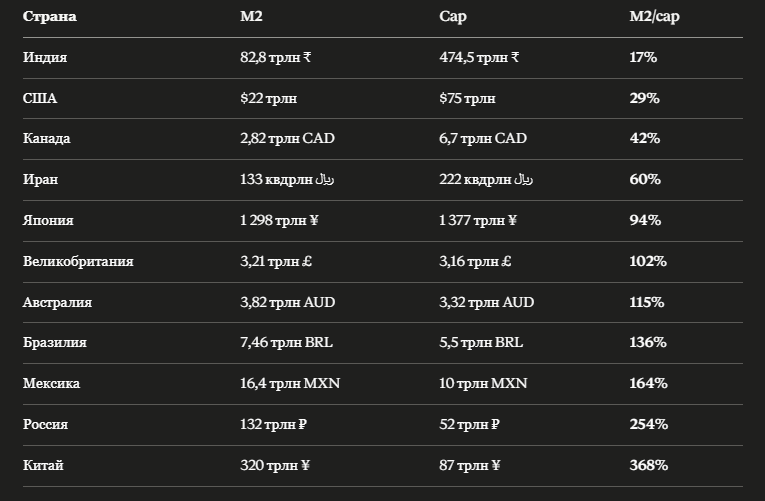This screenshot has height=501, width=765.
Task: Click the Мексика country cell
Action: (51, 383)
